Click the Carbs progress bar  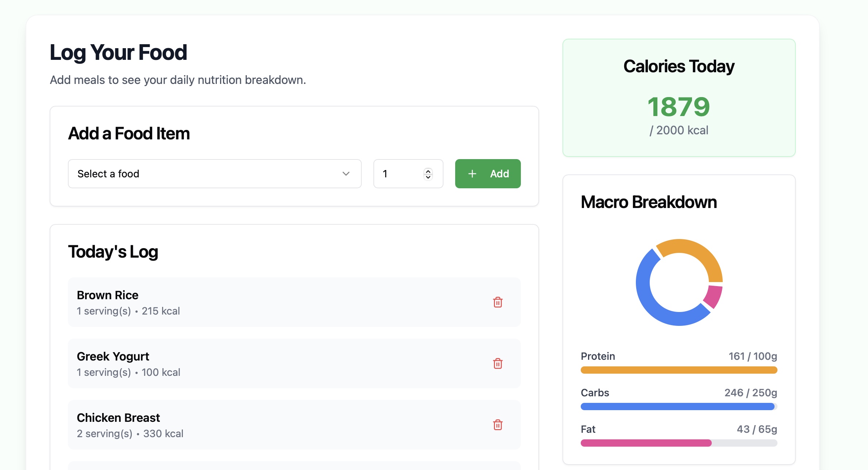click(679, 407)
